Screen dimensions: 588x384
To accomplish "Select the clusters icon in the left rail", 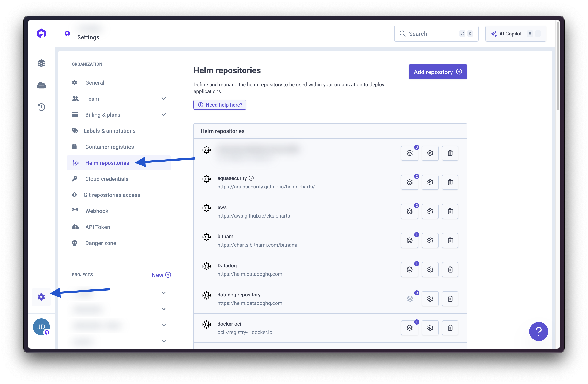I will (x=41, y=85).
